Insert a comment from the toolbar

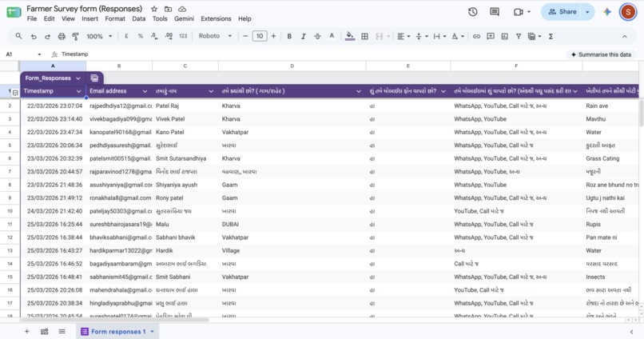click(x=491, y=36)
